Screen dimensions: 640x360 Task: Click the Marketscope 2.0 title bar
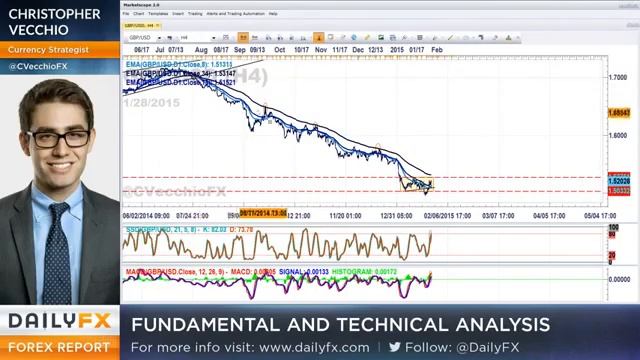[x=380, y=5]
